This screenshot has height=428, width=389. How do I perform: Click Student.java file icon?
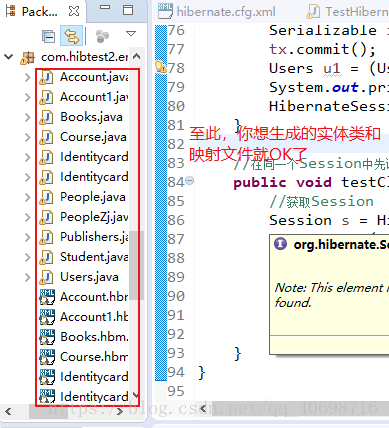(x=46, y=257)
